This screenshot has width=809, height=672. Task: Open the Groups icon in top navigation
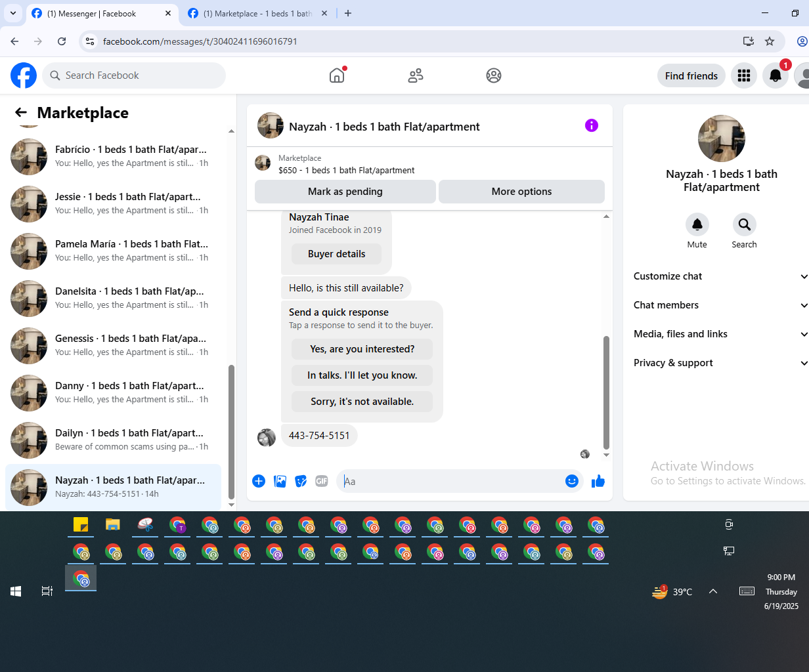coord(494,75)
